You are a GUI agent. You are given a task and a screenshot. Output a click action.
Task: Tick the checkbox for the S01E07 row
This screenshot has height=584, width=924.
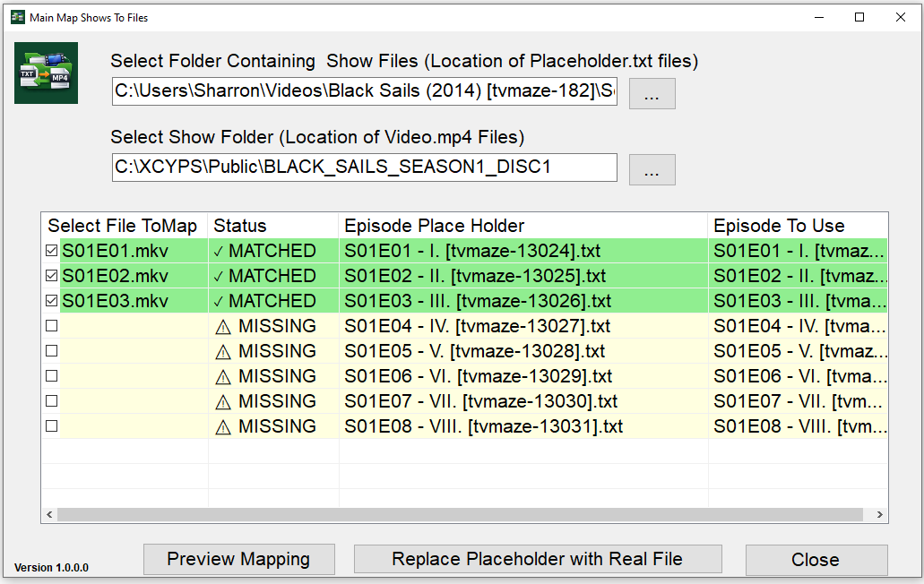[52, 401]
